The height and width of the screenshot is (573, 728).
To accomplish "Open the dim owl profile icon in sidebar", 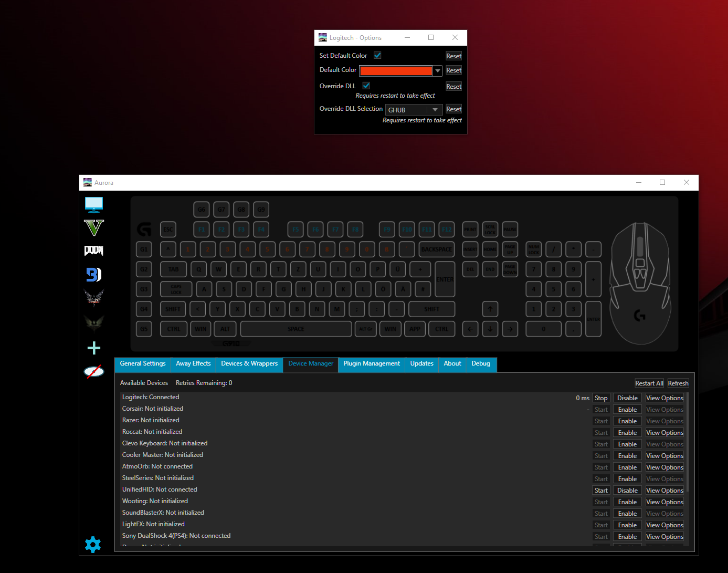I will 94,322.
